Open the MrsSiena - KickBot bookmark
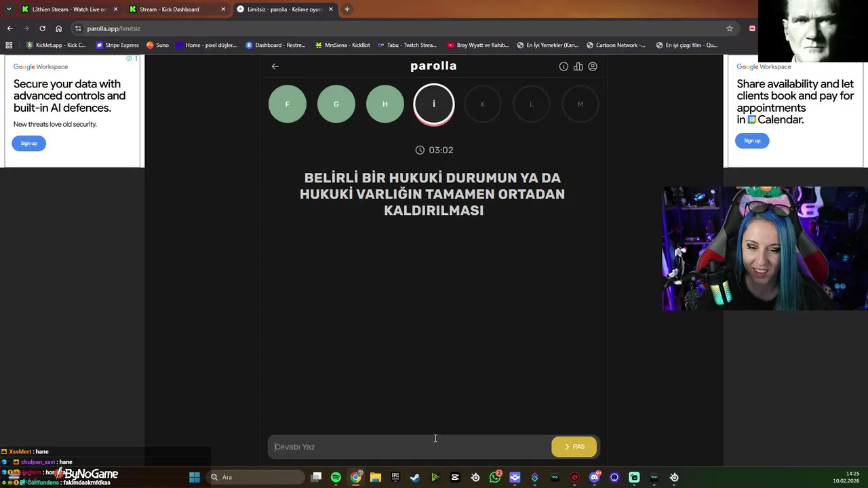This screenshot has height=488, width=868. (342, 45)
